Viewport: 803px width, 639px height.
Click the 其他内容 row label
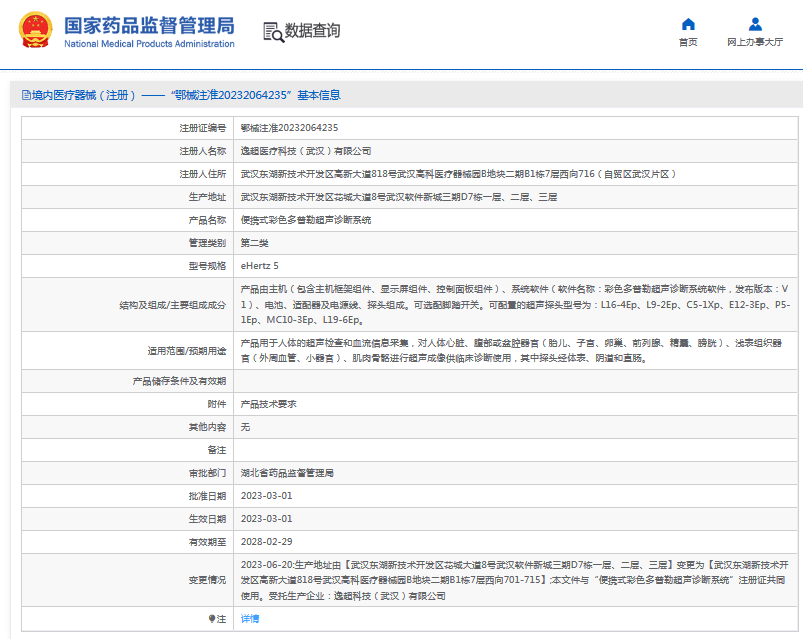(207, 427)
